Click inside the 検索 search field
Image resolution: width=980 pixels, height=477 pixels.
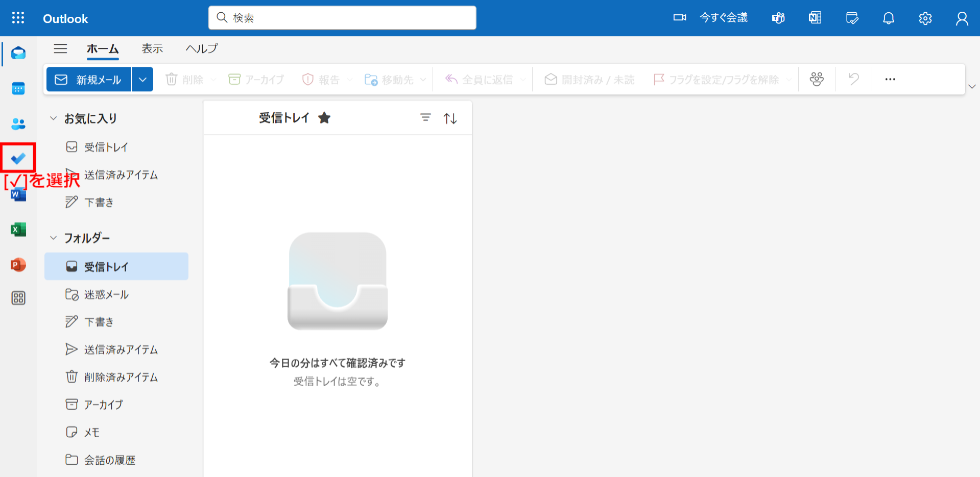coord(342,17)
